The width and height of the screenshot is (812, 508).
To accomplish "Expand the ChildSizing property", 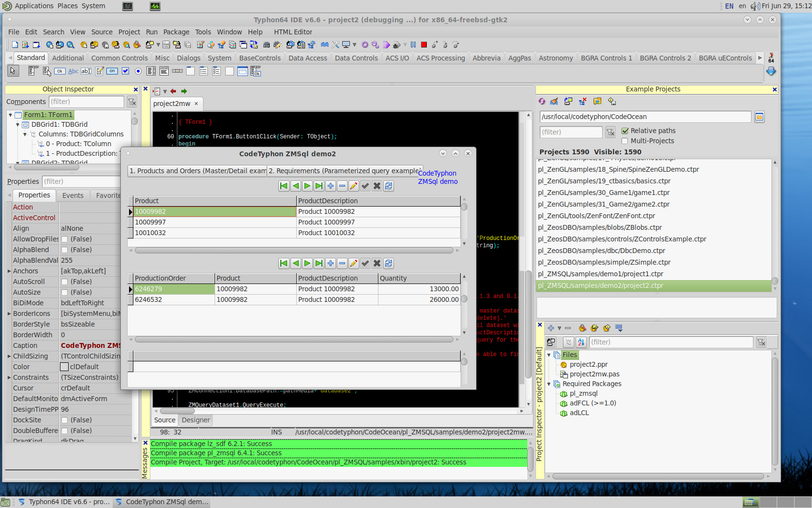I will (9, 356).
